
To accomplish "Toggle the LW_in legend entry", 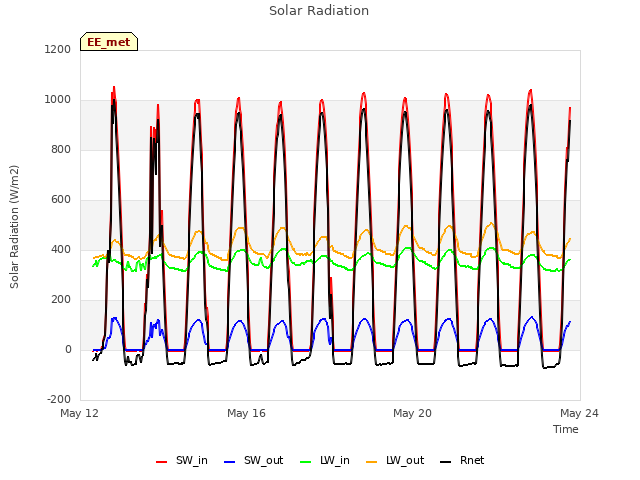I will click(x=325, y=461).
